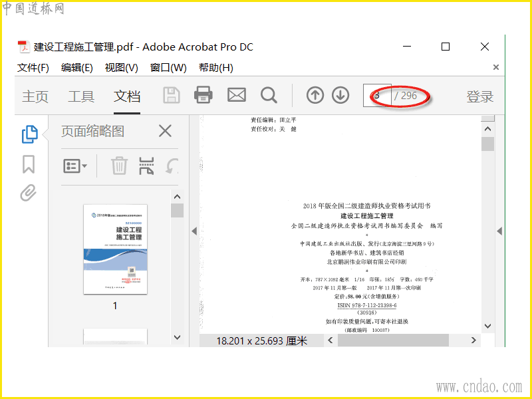
Task: Click document vertical scroll down arrow
Action: (x=487, y=326)
